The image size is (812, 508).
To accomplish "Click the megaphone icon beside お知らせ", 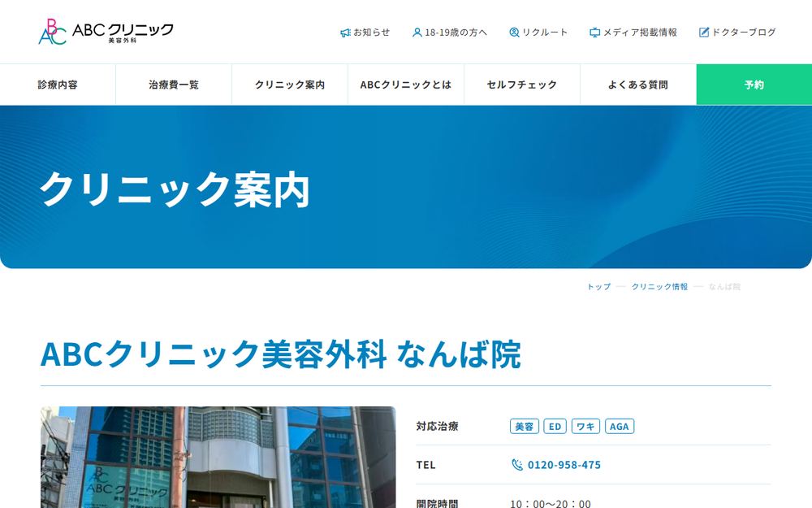I will pyautogui.click(x=345, y=33).
